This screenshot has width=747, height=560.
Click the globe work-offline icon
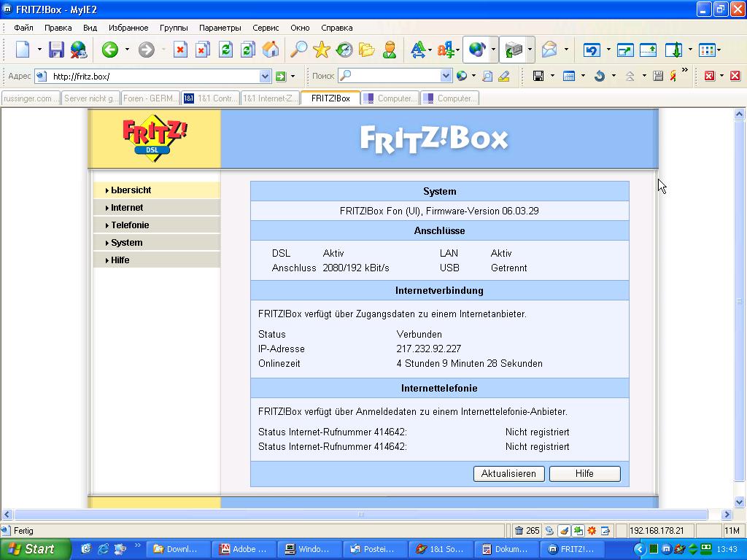79,50
